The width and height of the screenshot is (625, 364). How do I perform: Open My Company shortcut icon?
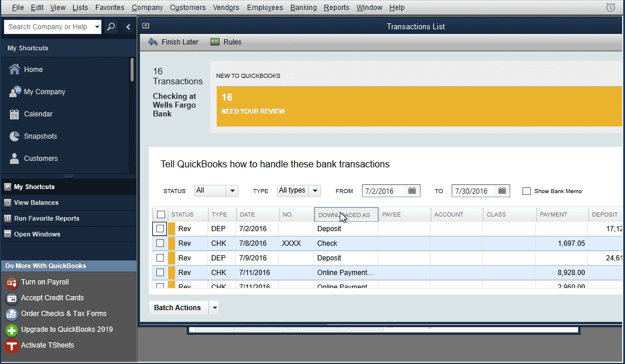point(15,92)
